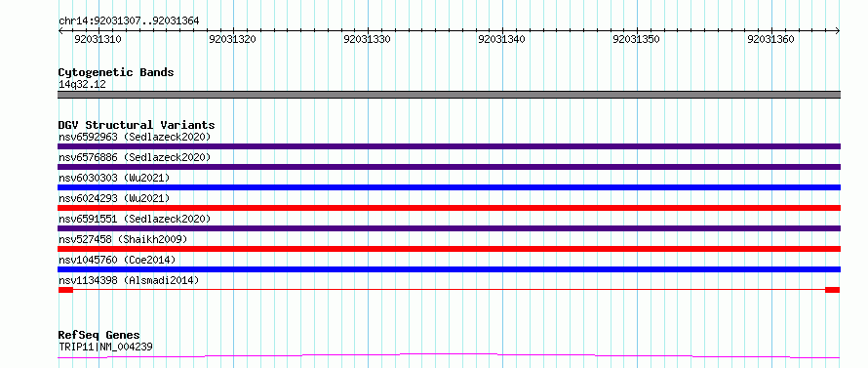Image resolution: width=868 pixels, height=368 pixels.
Task: Select the nsv1045760 blue variant bar
Action: point(449,269)
